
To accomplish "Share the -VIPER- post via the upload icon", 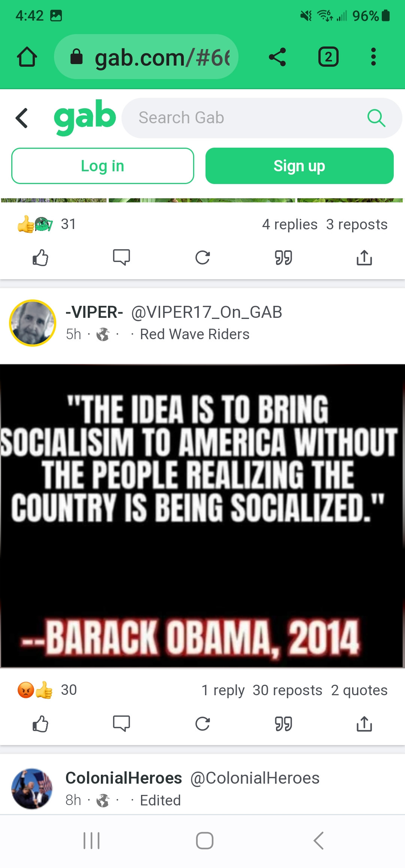I will (x=364, y=724).
